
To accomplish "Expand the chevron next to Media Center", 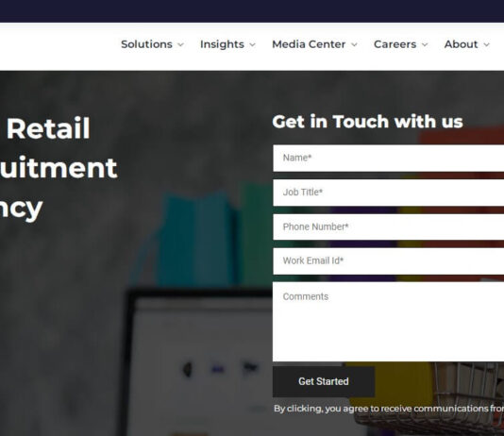I will [x=354, y=44].
